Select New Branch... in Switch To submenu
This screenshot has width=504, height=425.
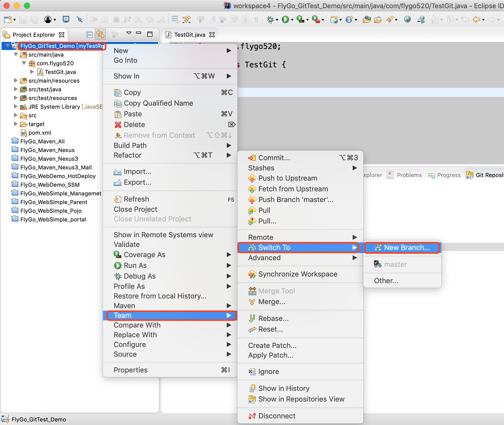(x=407, y=248)
